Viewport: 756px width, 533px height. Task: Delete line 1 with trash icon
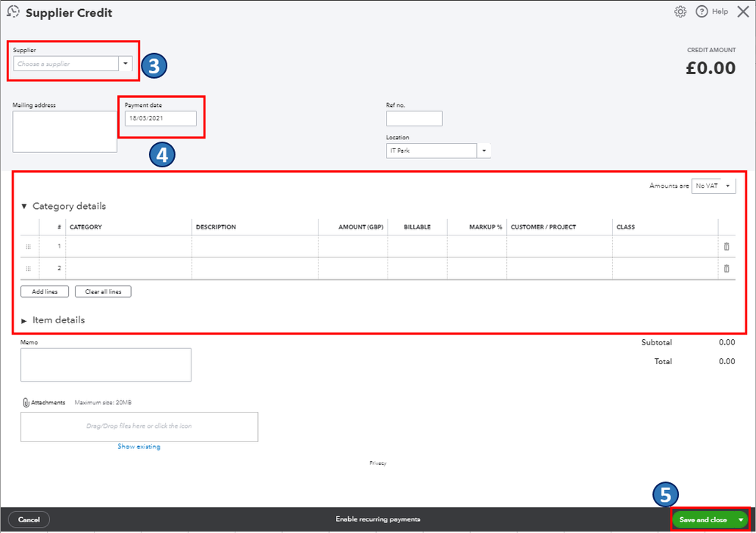tap(726, 247)
